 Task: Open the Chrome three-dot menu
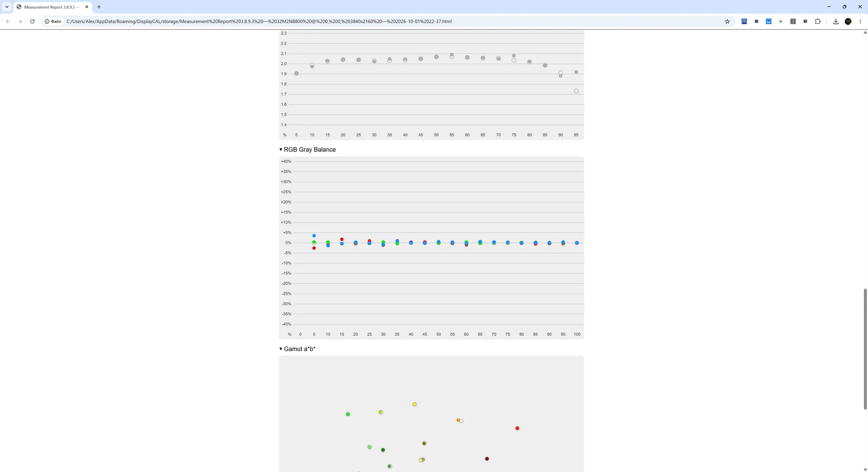click(x=860, y=21)
